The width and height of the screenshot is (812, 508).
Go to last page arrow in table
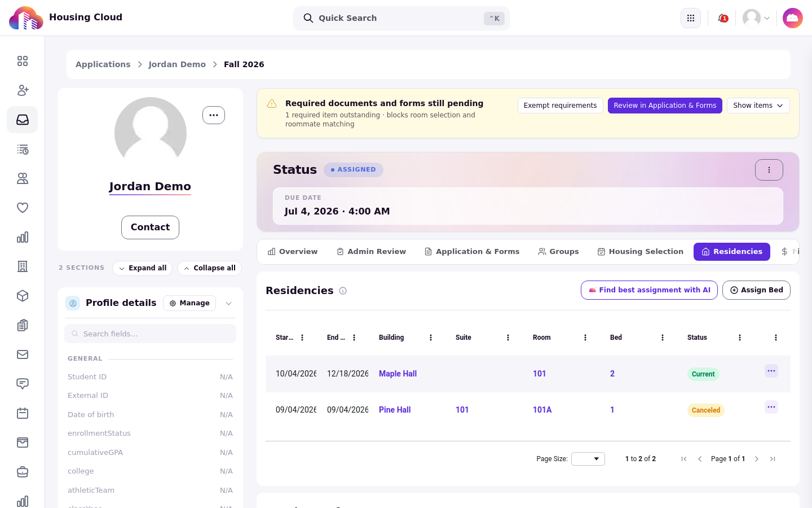[773, 459]
